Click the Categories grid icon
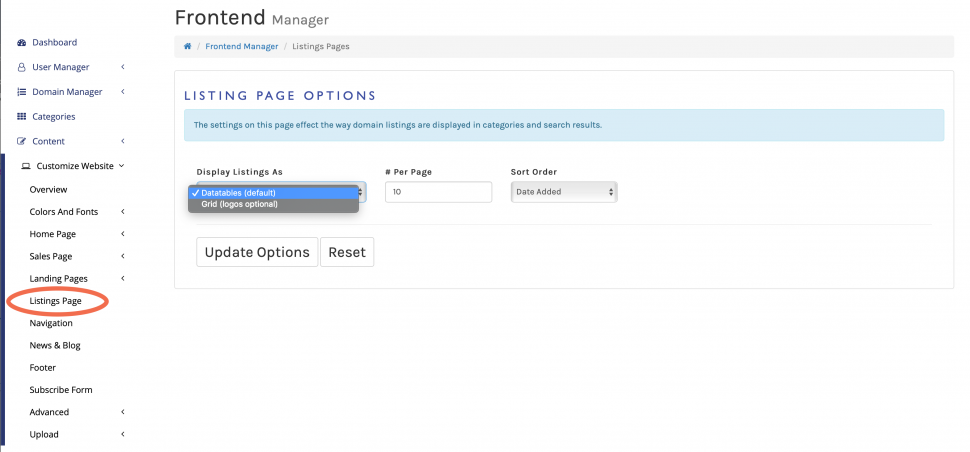This screenshot has width=970, height=452. pos(22,117)
